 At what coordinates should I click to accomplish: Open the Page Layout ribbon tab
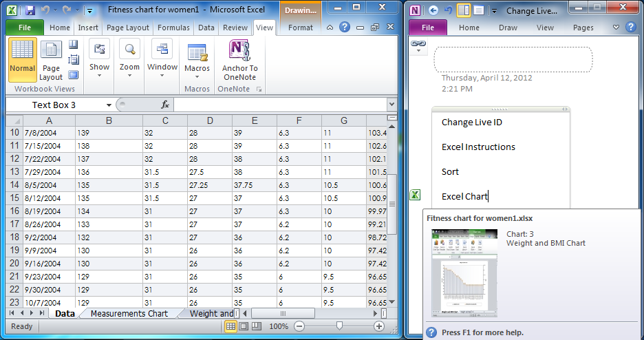click(128, 28)
